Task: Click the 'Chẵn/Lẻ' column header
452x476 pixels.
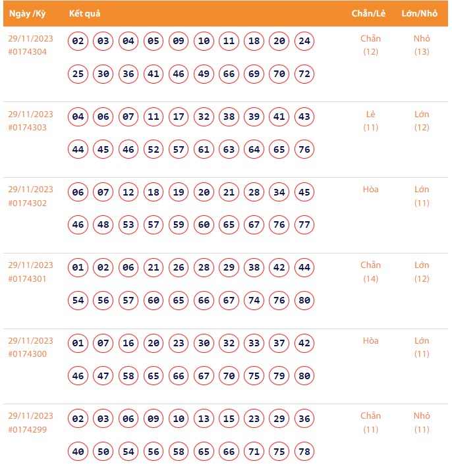Action: (369, 14)
